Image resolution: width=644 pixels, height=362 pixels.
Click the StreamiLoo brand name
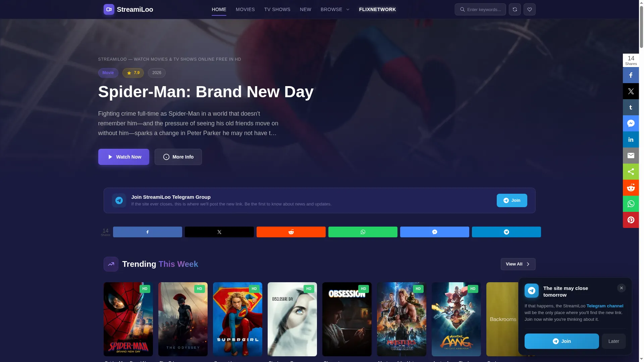135,9
